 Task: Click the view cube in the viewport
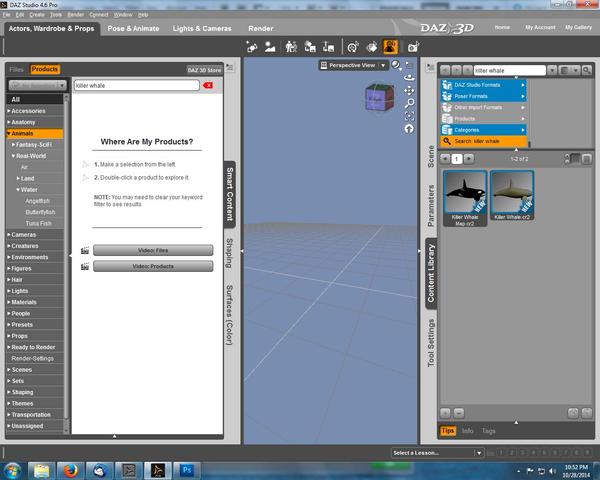click(x=379, y=97)
